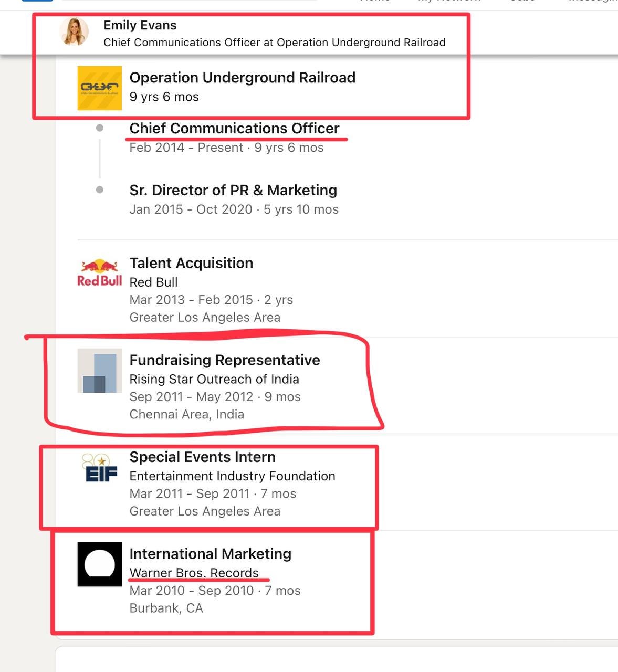Click Warner Bros. Records company name
The image size is (618, 672).
pos(194,573)
